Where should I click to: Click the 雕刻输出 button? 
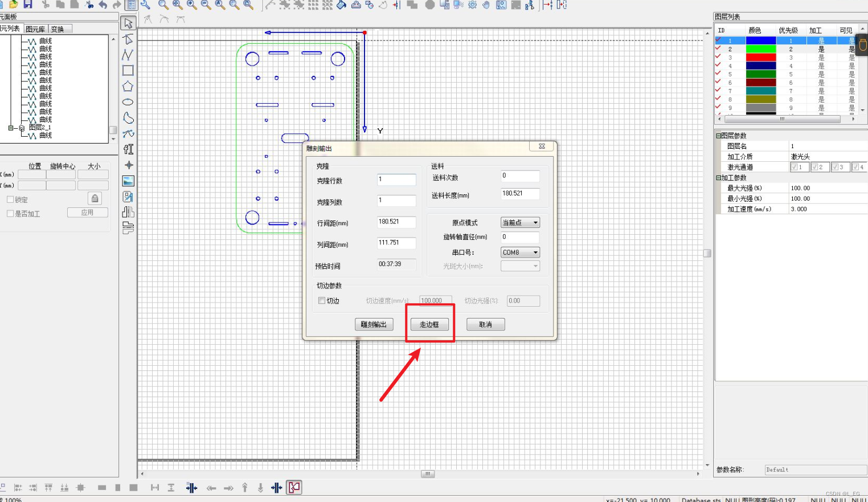(374, 324)
